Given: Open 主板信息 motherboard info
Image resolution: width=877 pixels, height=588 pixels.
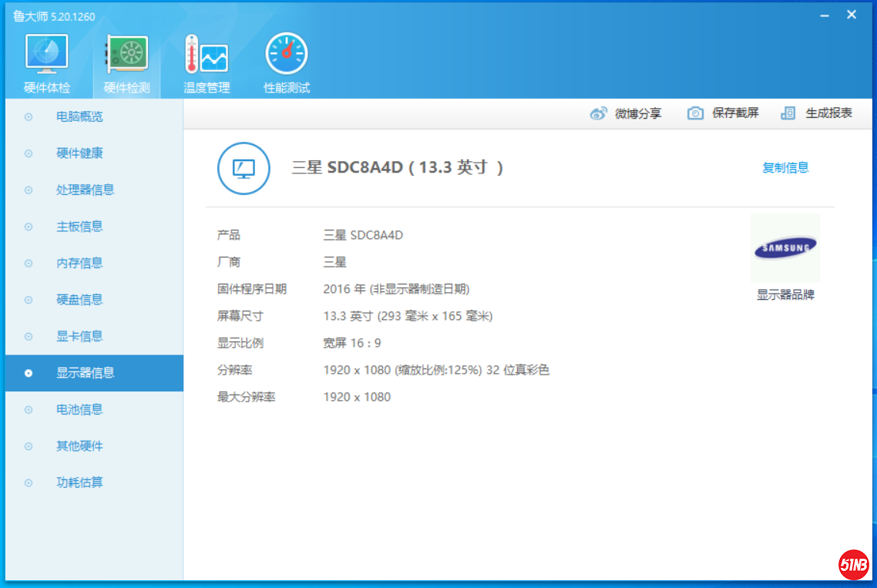Looking at the screenshot, I should click(79, 227).
